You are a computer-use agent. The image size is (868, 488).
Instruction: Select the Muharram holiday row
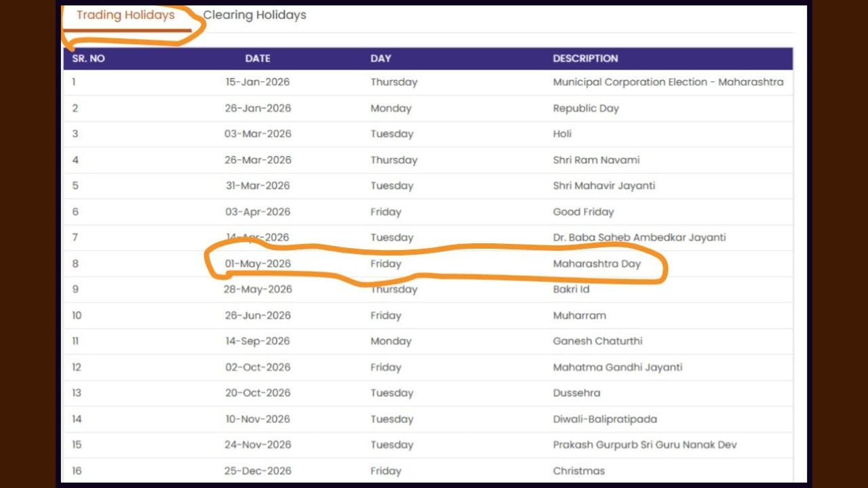(579, 316)
